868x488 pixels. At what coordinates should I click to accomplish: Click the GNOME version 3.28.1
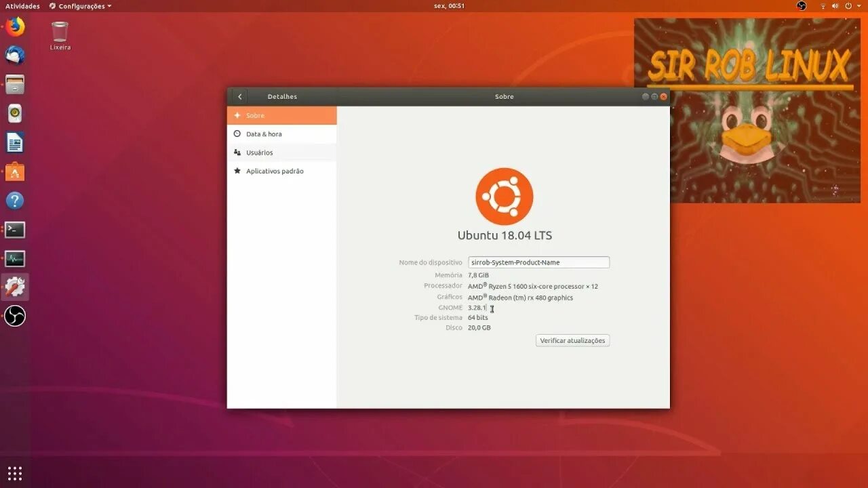(x=477, y=308)
